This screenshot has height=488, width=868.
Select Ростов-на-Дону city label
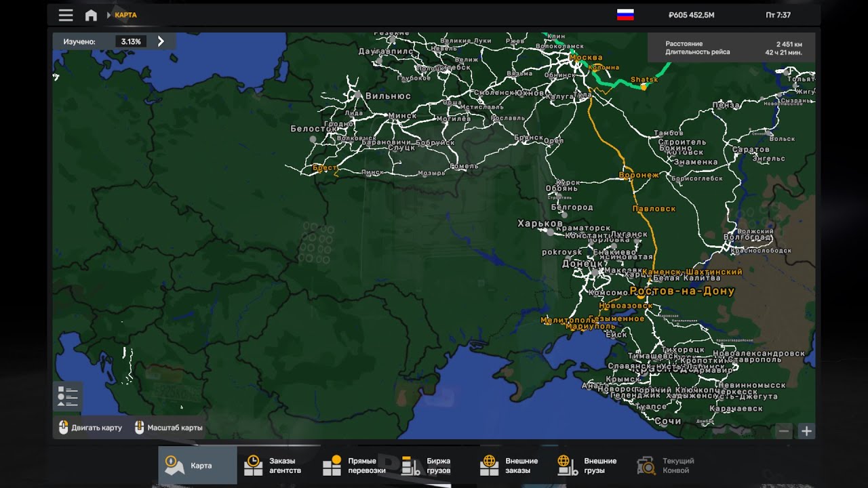tap(682, 291)
